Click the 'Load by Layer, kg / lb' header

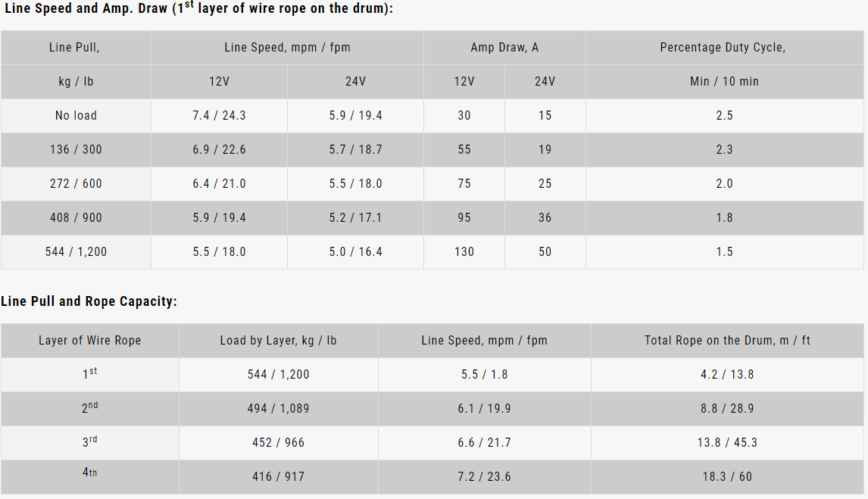(x=278, y=340)
